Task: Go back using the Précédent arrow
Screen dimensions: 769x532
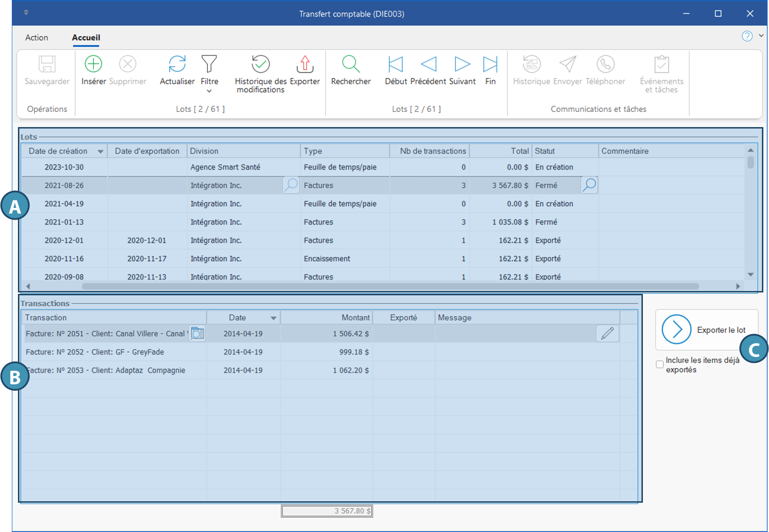Action: click(428, 64)
